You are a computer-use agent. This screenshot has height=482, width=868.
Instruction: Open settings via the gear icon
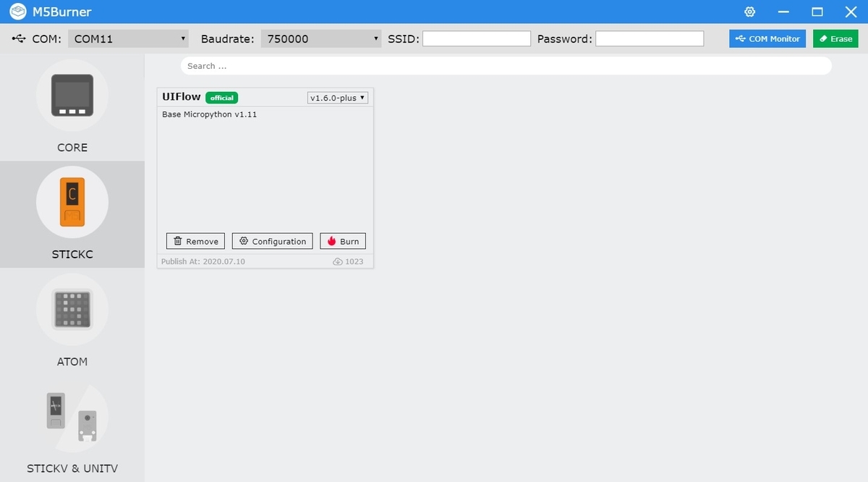point(750,12)
